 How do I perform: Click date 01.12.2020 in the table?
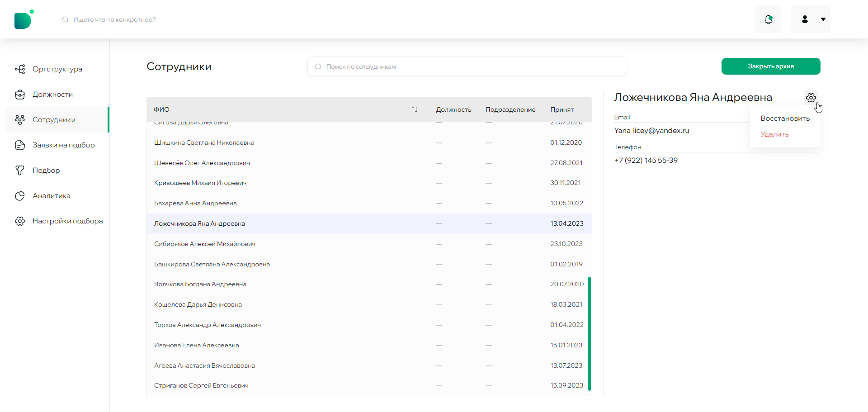tap(566, 142)
